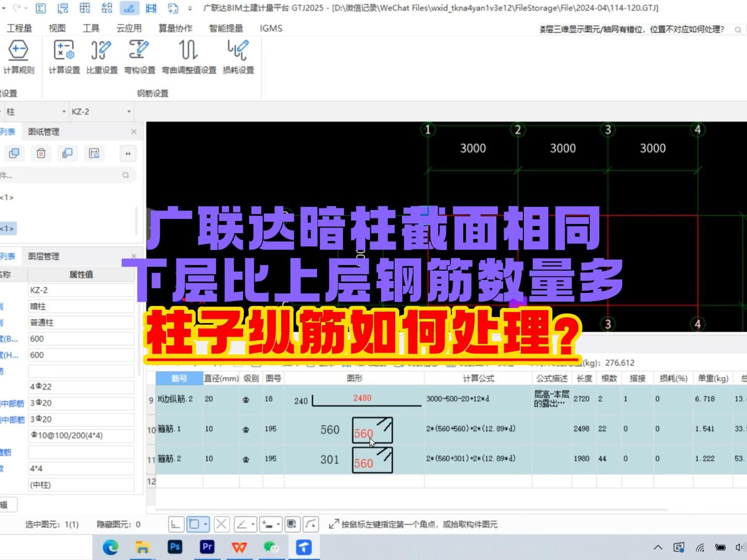The width and height of the screenshot is (747, 560).
Task: Open the 计算设置 (Calculation Settings) dialog
Action: coord(63,57)
